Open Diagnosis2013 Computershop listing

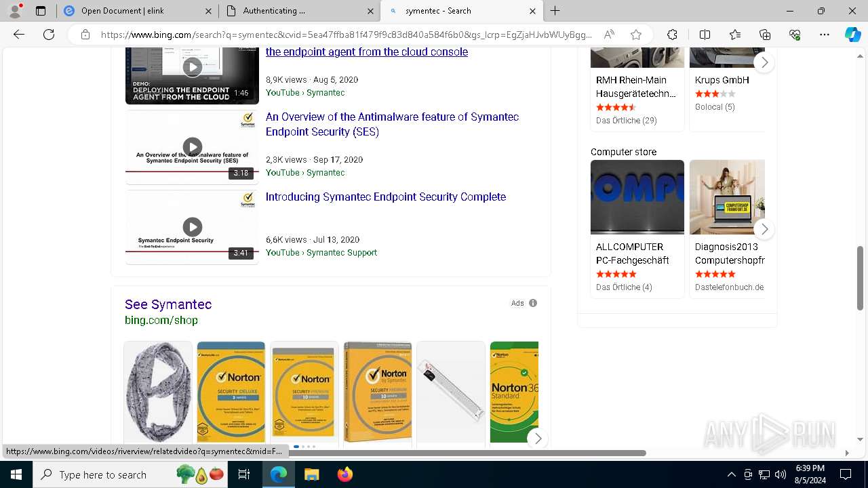pyautogui.click(x=730, y=253)
